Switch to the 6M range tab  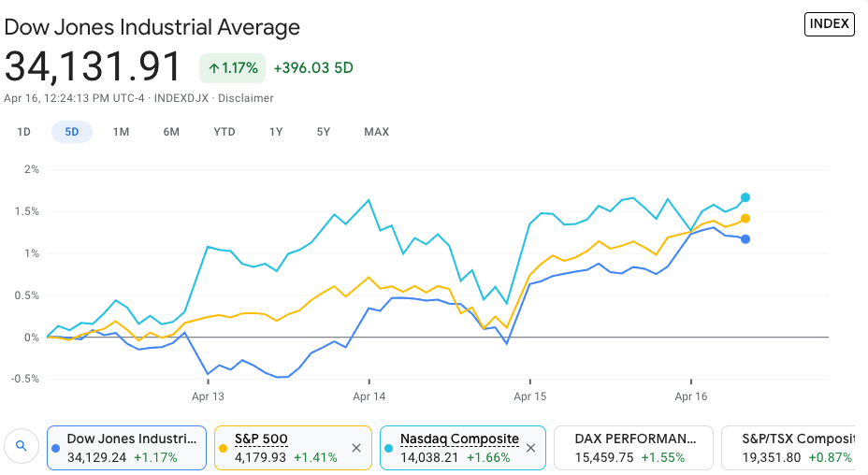(x=171, y=132)
